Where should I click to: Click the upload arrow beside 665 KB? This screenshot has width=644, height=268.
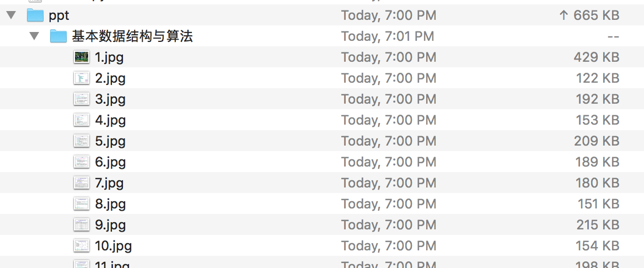pyautogui.click(x=563, y=15)
